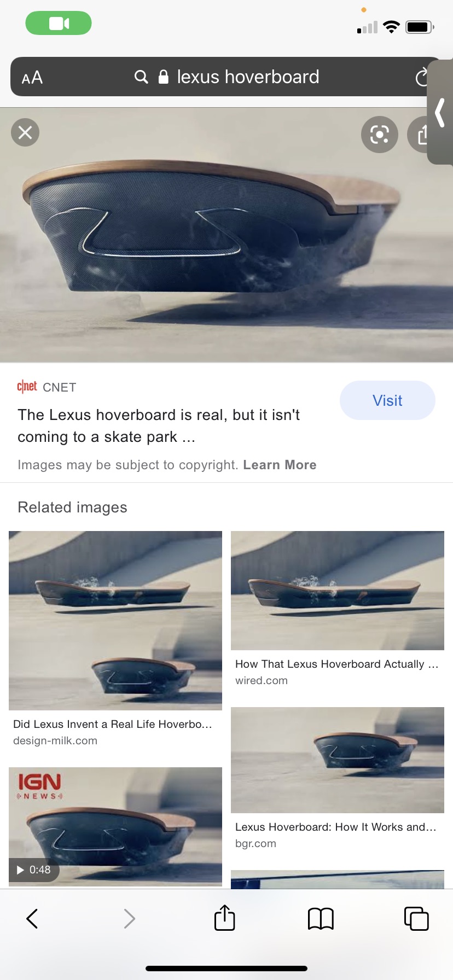This screenshot has height=980, width=453.
Task: Open the Safari share sheet icon
Action: click(x=225, y=918)
